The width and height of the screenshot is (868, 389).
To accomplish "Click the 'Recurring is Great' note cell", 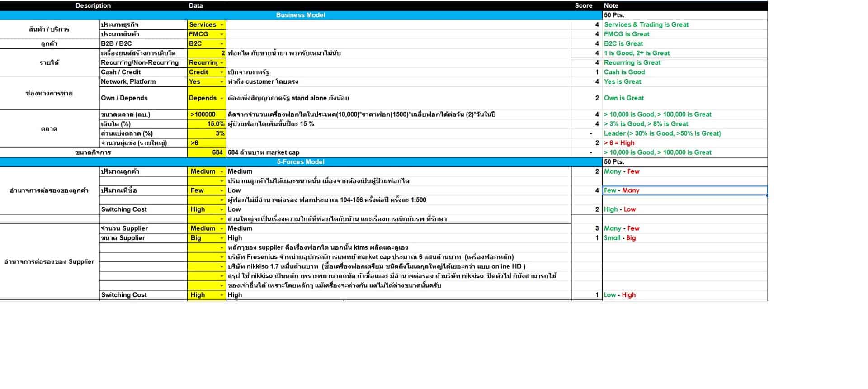I will tap(684, 63).
